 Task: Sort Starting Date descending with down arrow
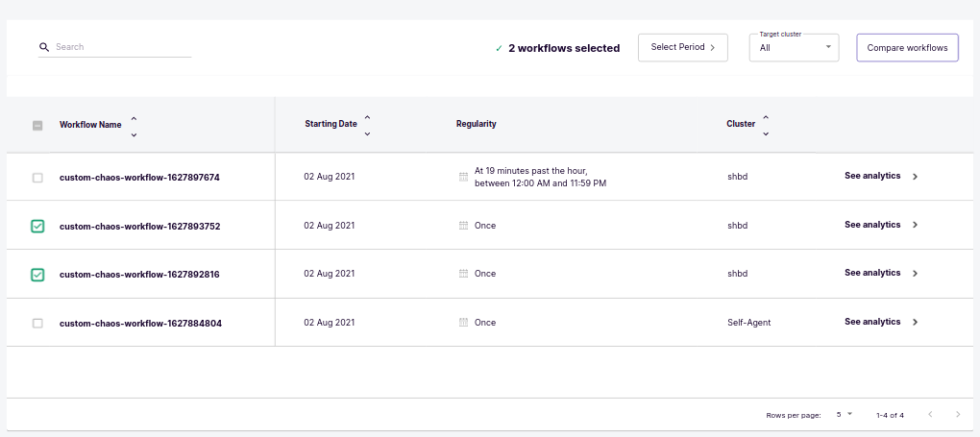tap(367, 134)
